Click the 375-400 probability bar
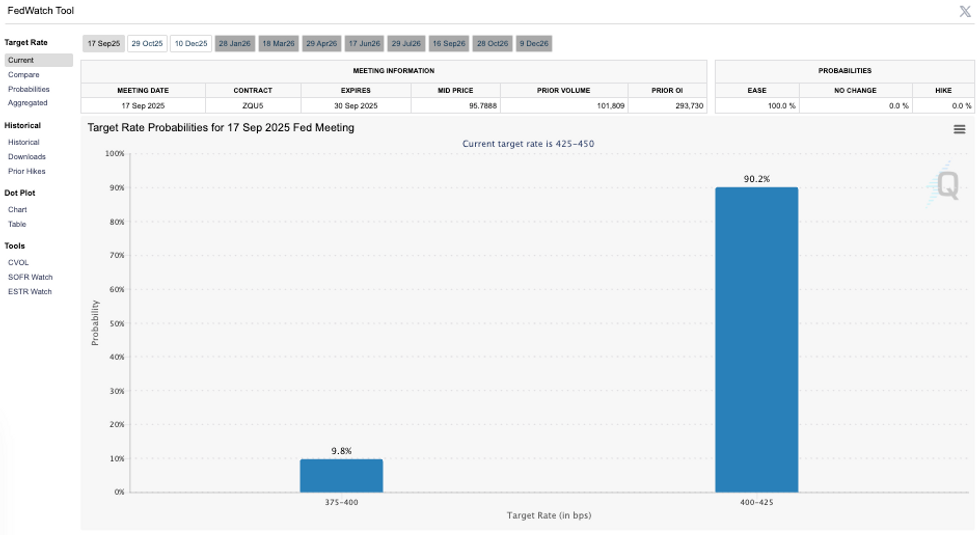The image size is (980, 535). click(x=341, y=476)
